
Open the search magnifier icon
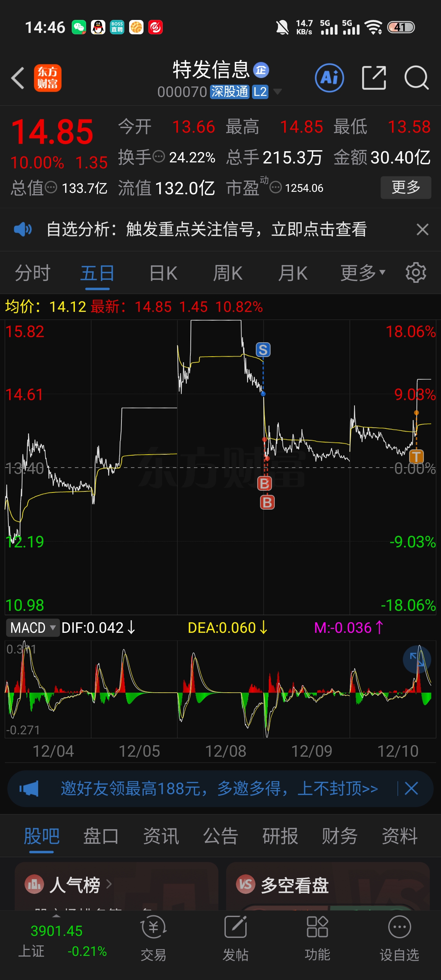tap(416, 78)
